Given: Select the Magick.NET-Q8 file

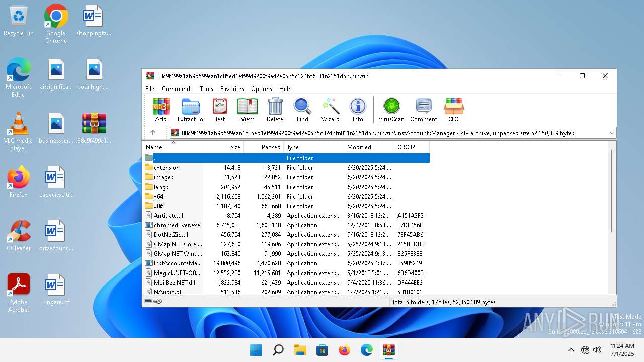Looking at the screenshot, I should (286, 273).
